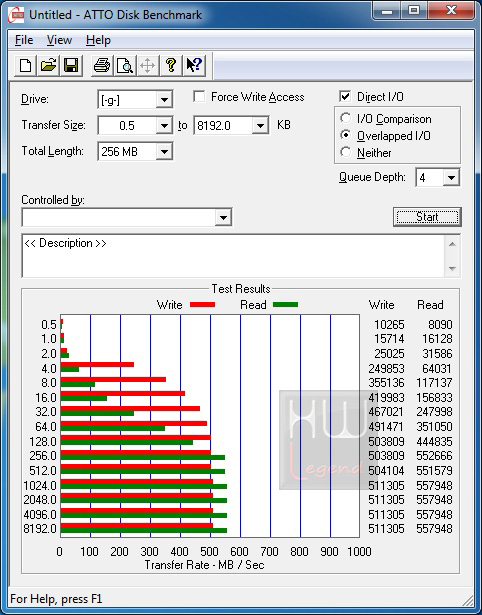Click the Print Preview toolbar icon
482x615 pixels.
125,65
